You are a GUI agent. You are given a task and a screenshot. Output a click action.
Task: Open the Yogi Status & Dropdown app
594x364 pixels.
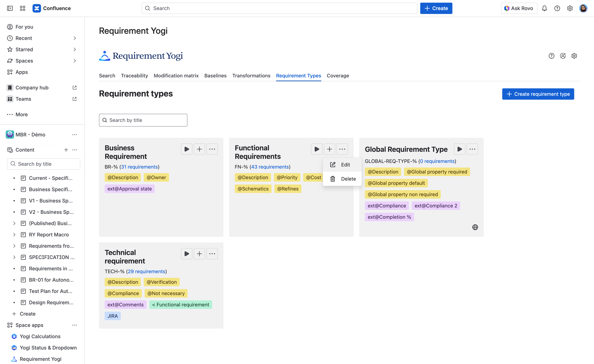[48, 348]
